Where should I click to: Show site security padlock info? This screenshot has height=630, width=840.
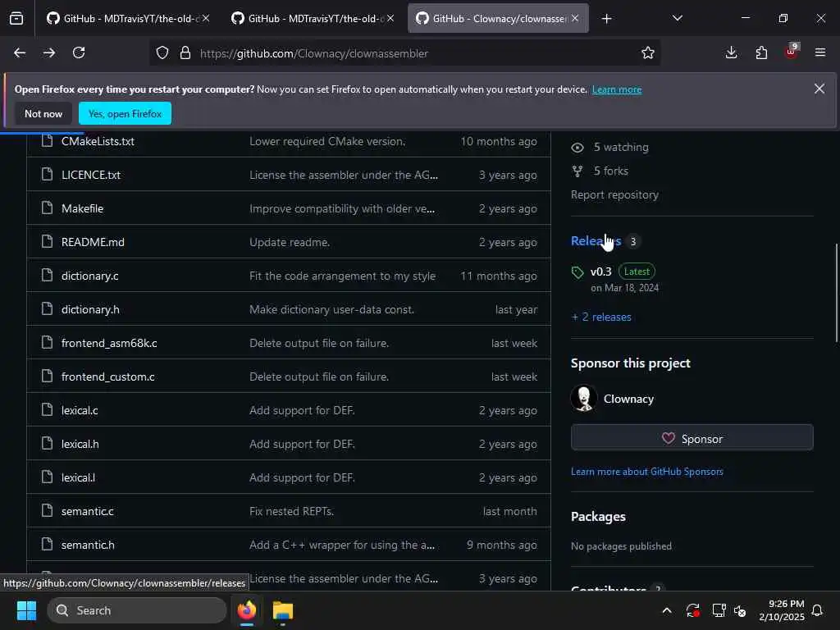[x=185, y=53]
